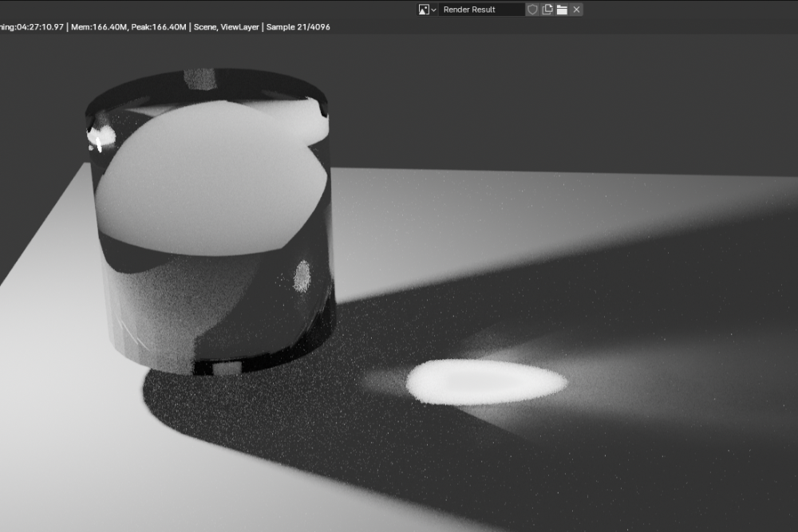The image size is (798, 532).
Task: Click the Mem:166.40M, Peak:166.40M status text
Action: tap(128, 27)
